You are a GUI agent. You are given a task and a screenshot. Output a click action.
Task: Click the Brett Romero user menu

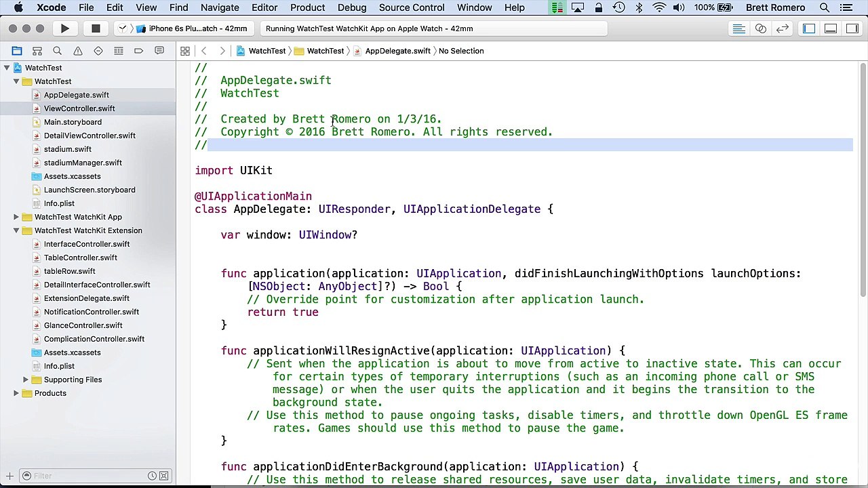pyautogui.click(x=774, y=7)
